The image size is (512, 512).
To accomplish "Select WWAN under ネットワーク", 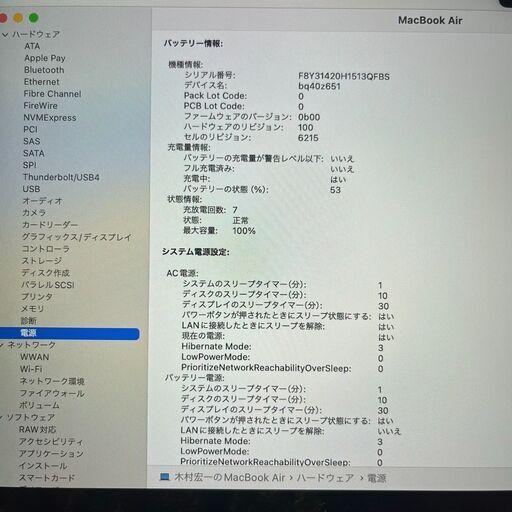I will click(x=35, y=357).
